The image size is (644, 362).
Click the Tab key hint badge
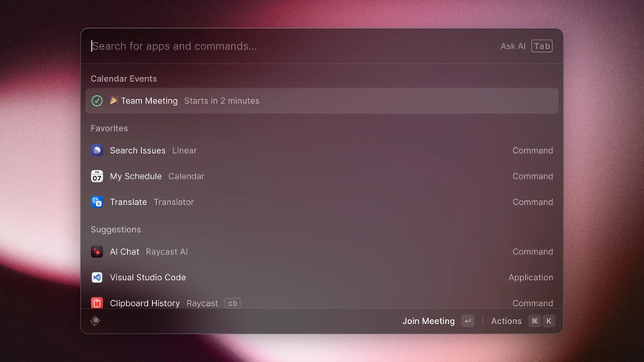[x=542, y=46]
